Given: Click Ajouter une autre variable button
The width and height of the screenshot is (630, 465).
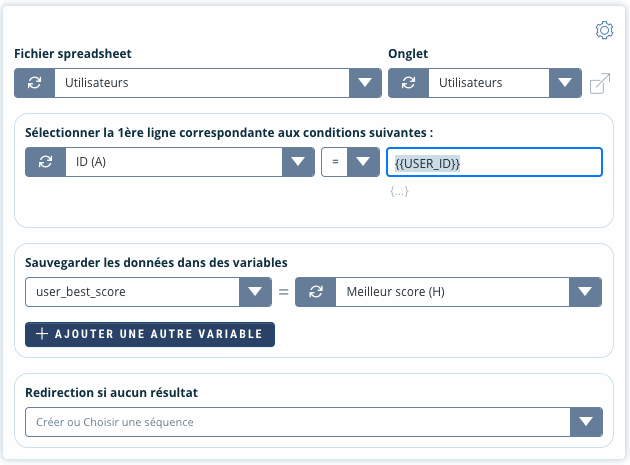Looking at the screenshot, I should [x=150, y=334].
